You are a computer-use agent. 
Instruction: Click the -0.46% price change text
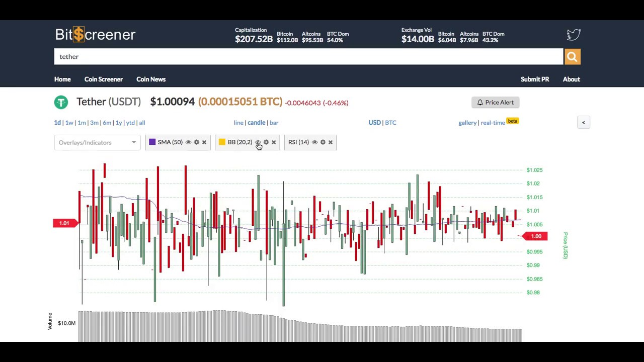click(336, 103)
